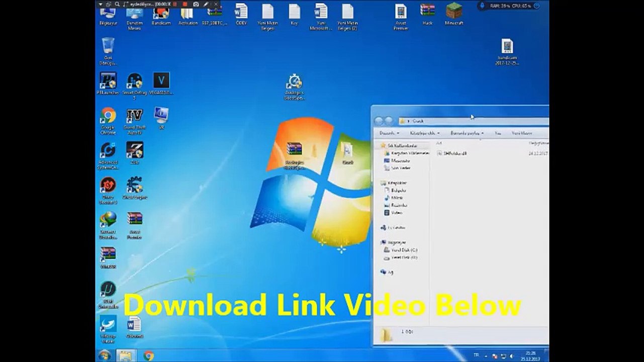The width and height of the screenshot is (644, 362).
Task: Open the recorder bar dropdown arrow
Action: [x=101, y=4]
